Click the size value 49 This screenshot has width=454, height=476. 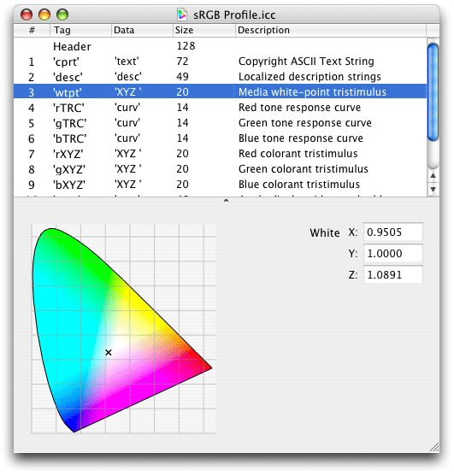[182, 77]
